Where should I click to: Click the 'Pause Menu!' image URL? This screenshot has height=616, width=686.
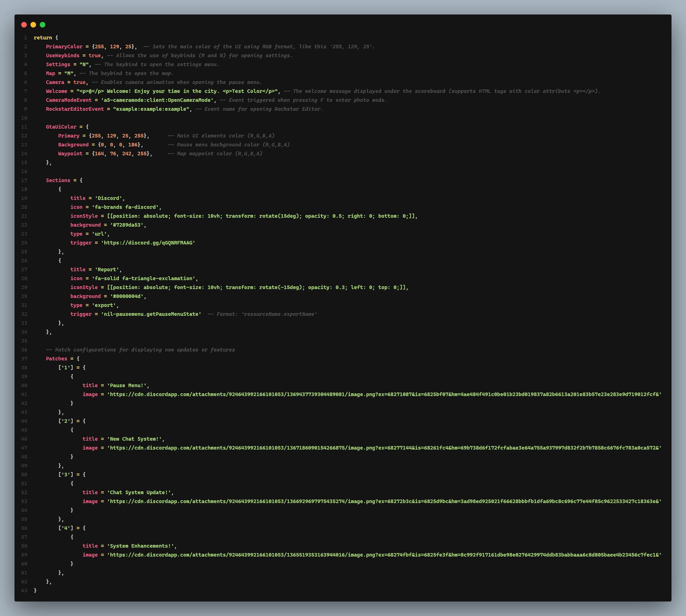click(x=384, y=394)
